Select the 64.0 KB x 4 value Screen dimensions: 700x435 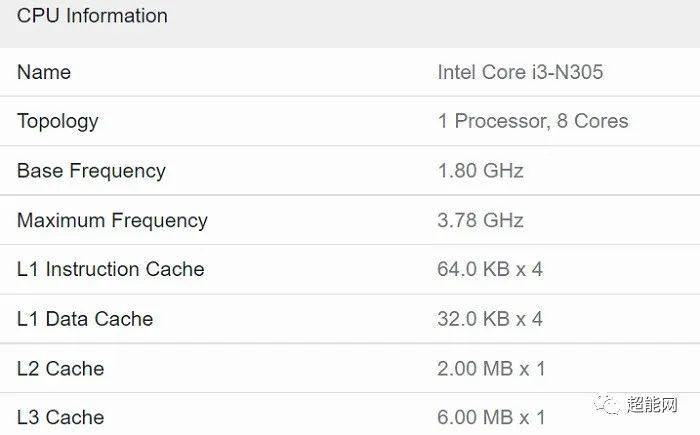coord(490,269)
